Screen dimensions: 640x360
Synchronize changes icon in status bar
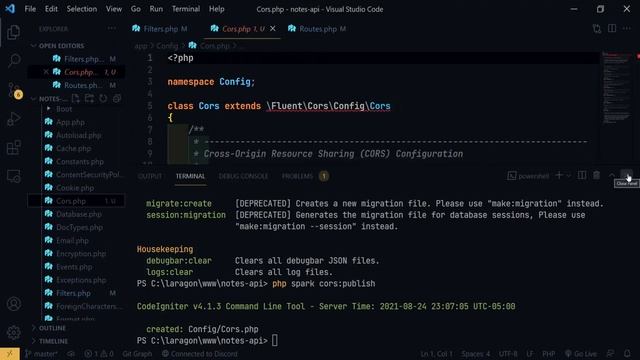tap(71, 354)
